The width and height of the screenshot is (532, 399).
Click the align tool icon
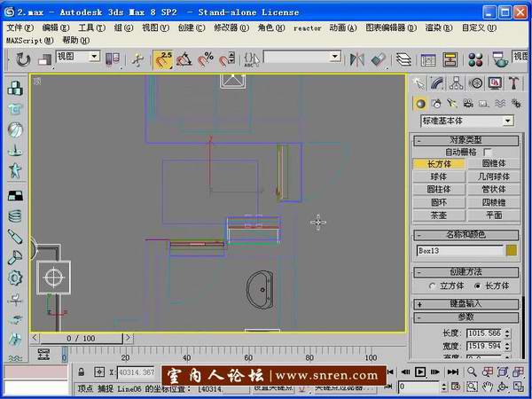click(x=378, y=59)
